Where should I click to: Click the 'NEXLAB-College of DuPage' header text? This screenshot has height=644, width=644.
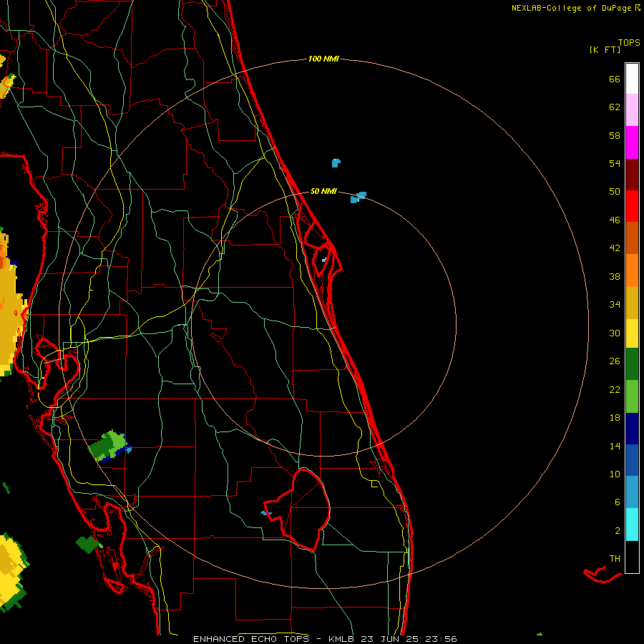pyautogui.click(x=572, y=8)
